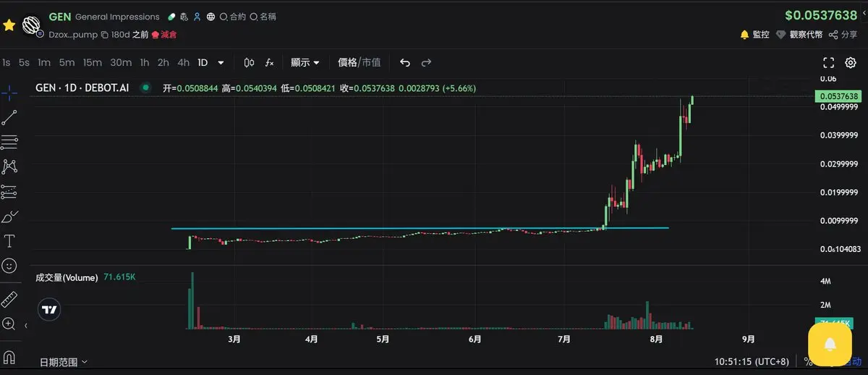Click the TradingView logo

point(49,309)
